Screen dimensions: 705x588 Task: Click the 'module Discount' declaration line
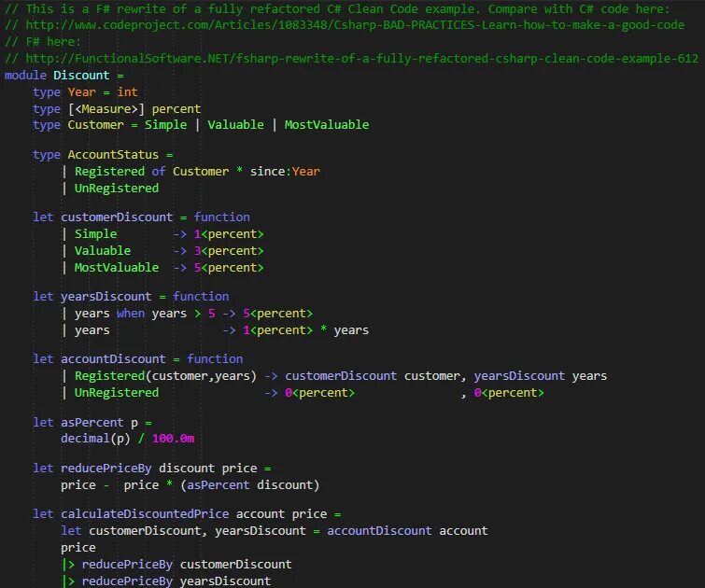click(64, 75)
